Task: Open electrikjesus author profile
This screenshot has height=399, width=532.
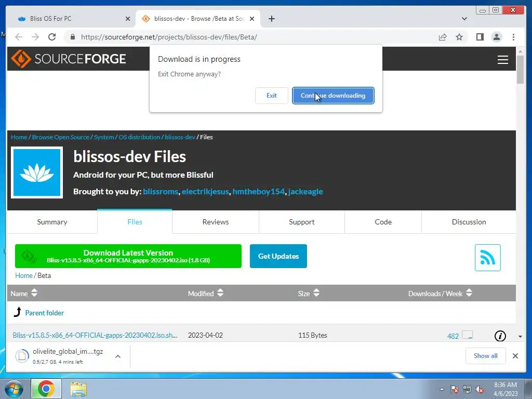Action: pyautogui.click(x=205, y=192)
